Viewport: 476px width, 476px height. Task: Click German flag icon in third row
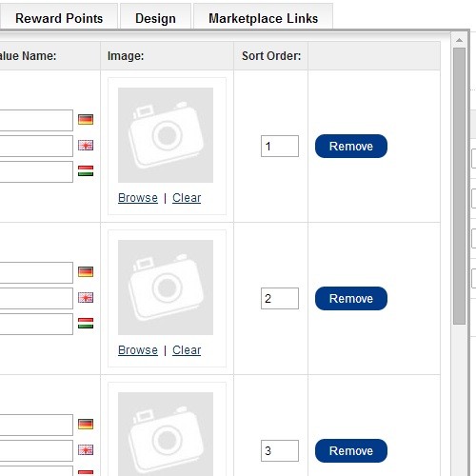pos(86,425)
